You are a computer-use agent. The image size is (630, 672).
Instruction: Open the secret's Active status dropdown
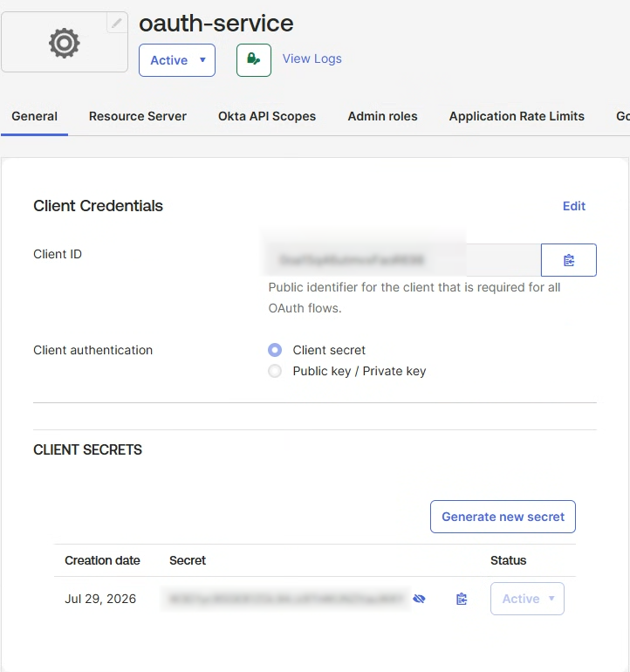click(527, 599)
